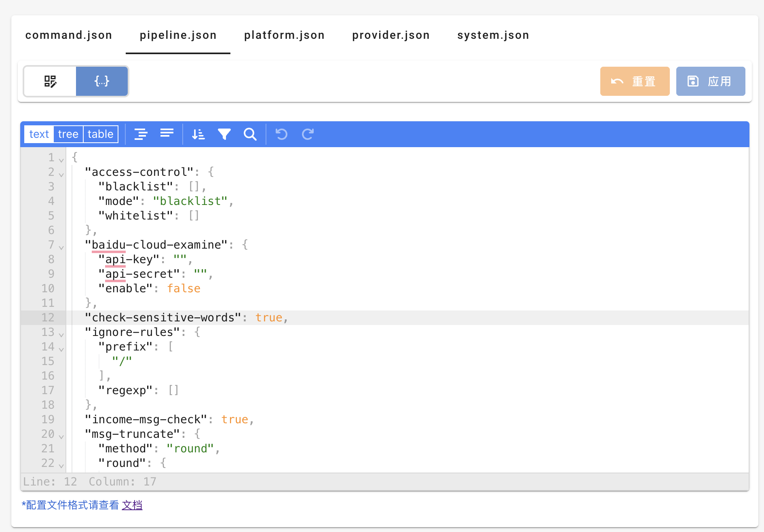Open the command.json tab
The height and width of the screenshot is (532, 764).
pos(69,35)
